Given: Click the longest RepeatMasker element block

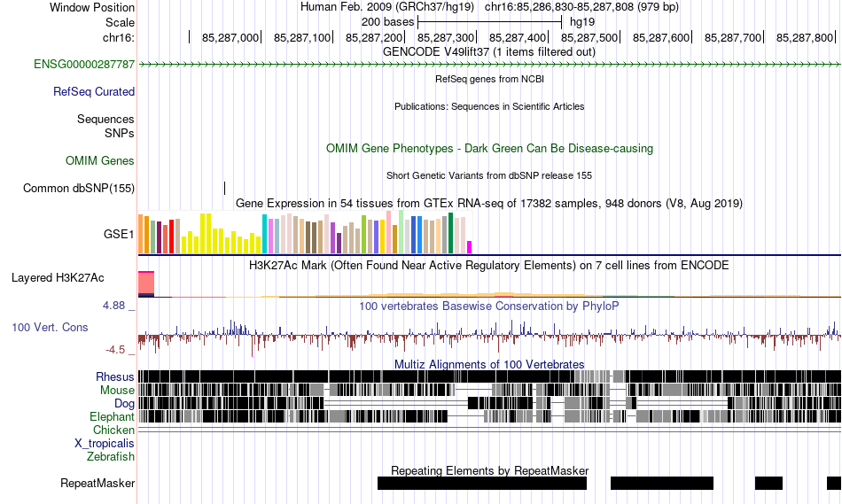Looking at the screenshot, I should tap(482, 483).
